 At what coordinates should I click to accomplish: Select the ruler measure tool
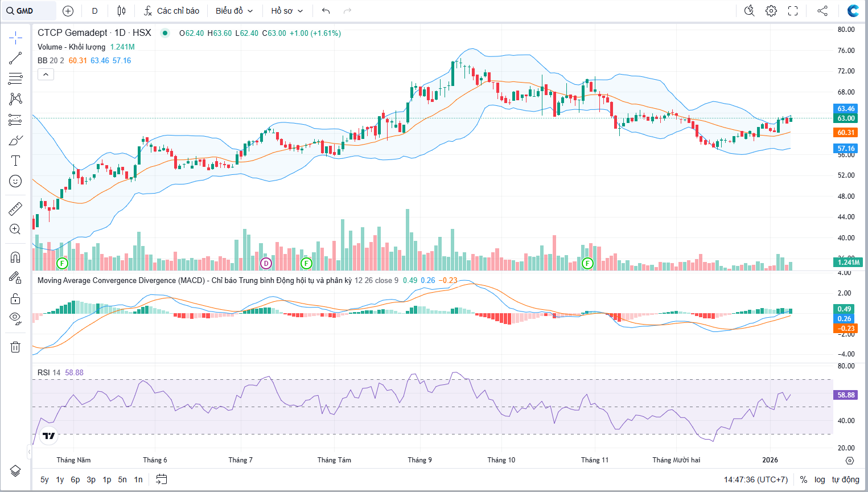(15, 209)
